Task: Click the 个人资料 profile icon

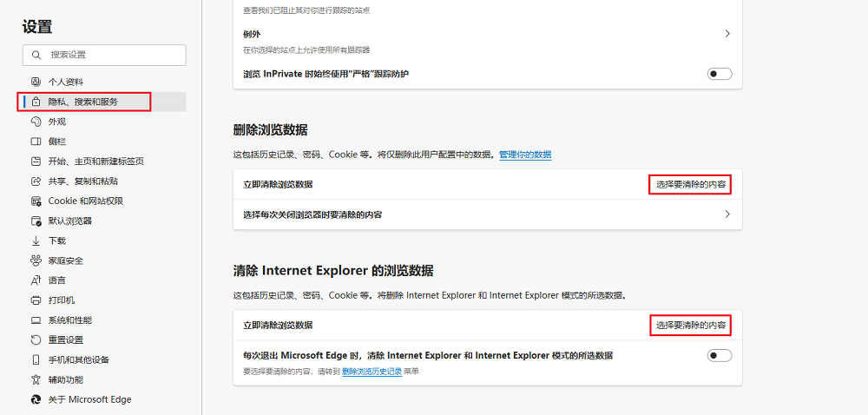Action: tap(36, 82)
